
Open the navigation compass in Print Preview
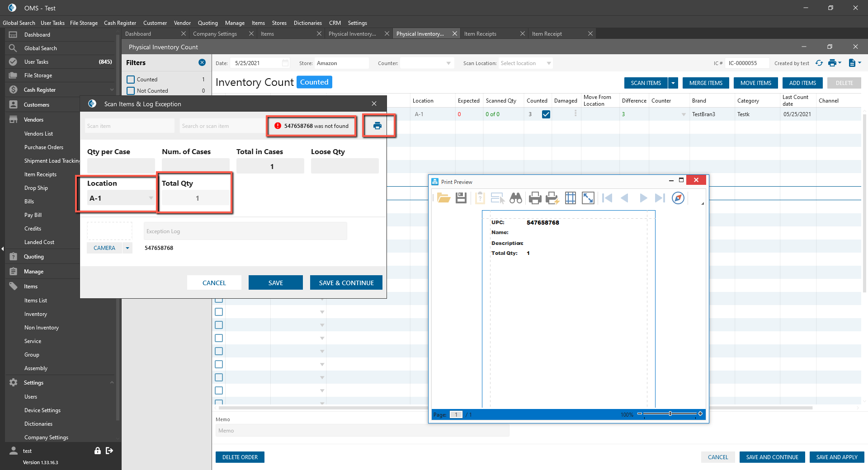678,198
